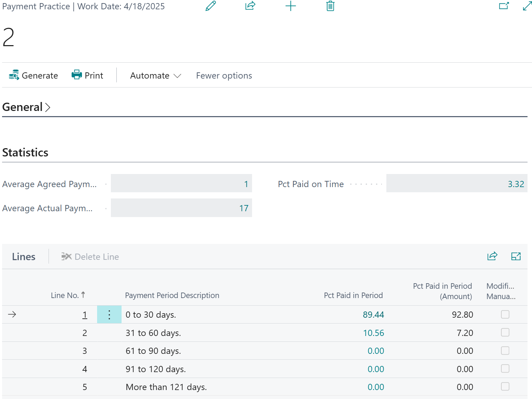The image size is (532, 399).
Task: Select line number 2 cell
Action: click(85, 333)
